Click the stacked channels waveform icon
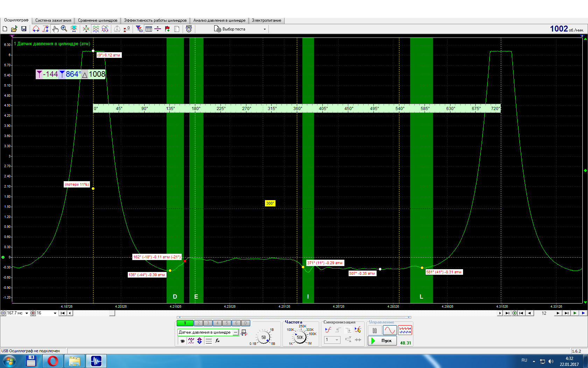588x368 pixels. coord(96,29)
